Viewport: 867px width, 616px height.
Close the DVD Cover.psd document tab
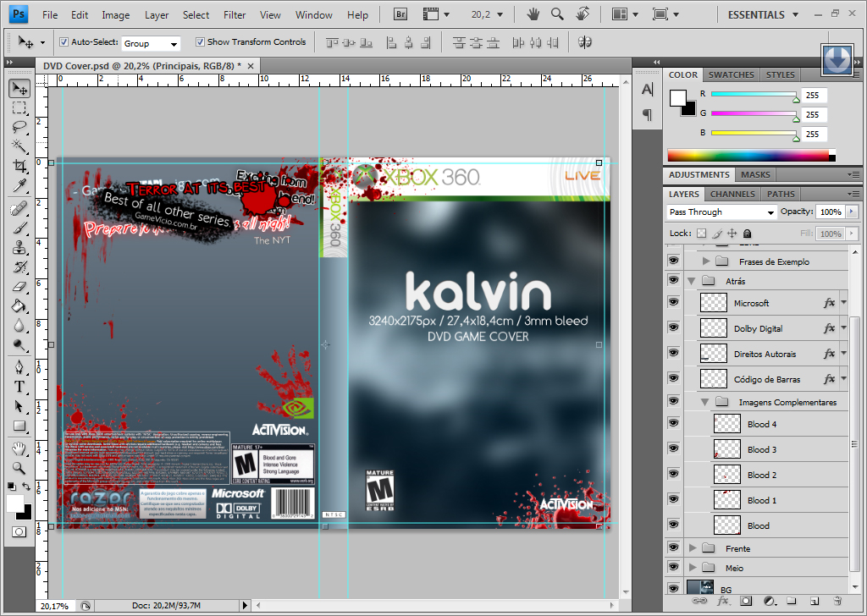(x=251, y=66)
